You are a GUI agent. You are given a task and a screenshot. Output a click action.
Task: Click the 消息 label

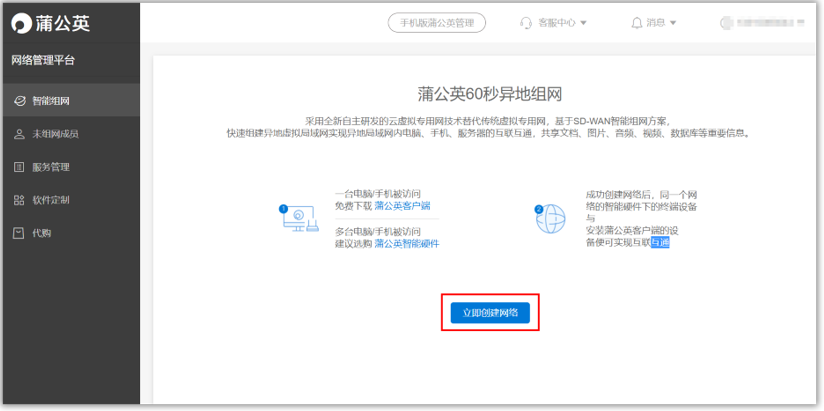click(655, 23)
